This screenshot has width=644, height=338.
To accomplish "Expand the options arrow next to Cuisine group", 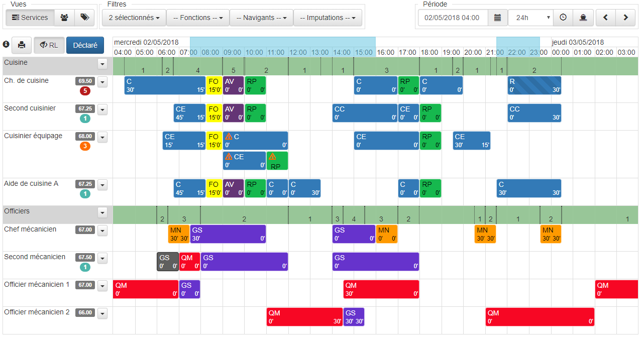I will pos(102,64).
